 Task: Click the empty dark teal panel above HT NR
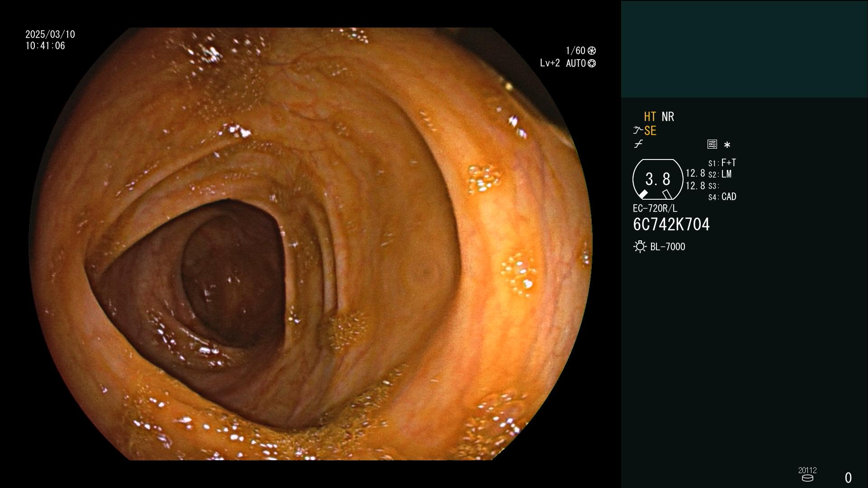pyautogui.click(x=744, y=49)
